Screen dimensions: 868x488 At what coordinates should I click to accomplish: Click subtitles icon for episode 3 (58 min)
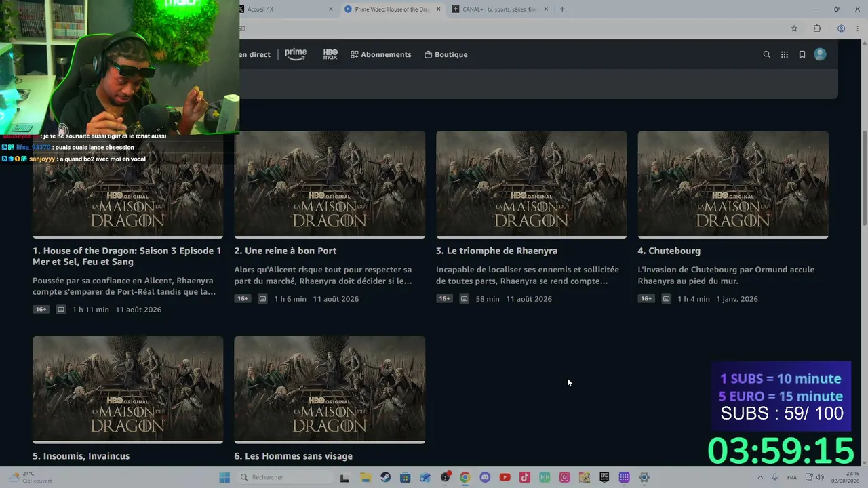click(464, 299)
